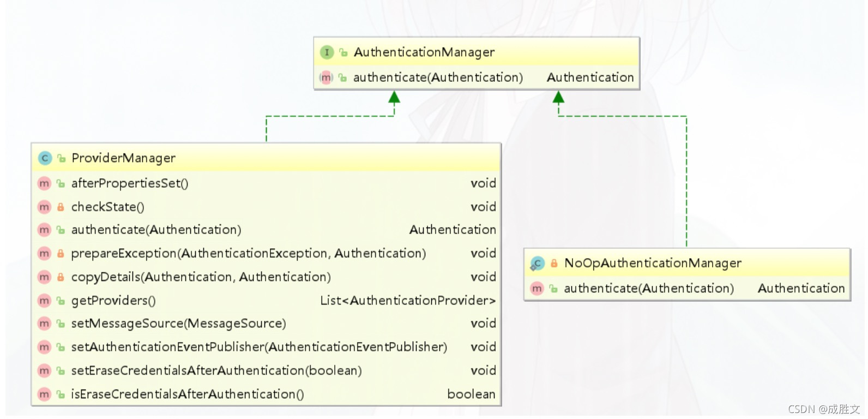Click the method icon for setEraseCredentialsAfterAuthentication row
Screen dimensions: 868x419
click(44, 371)
